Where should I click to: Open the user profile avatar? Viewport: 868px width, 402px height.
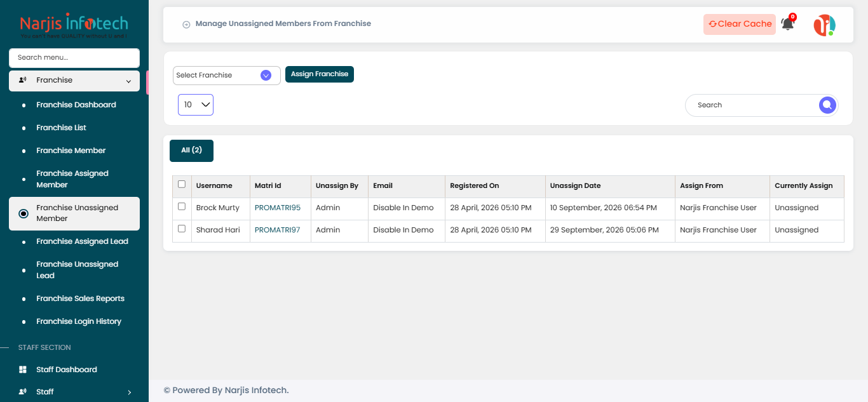point(824,25)
